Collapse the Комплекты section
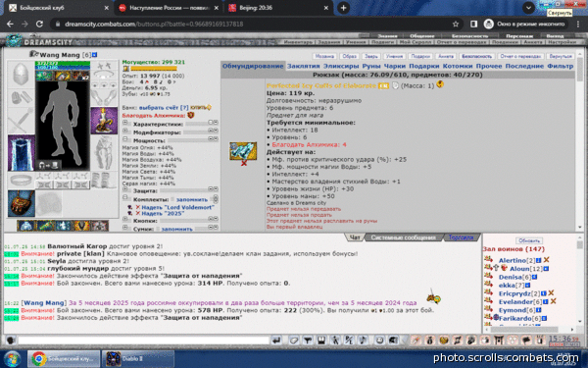 point(124,198)
